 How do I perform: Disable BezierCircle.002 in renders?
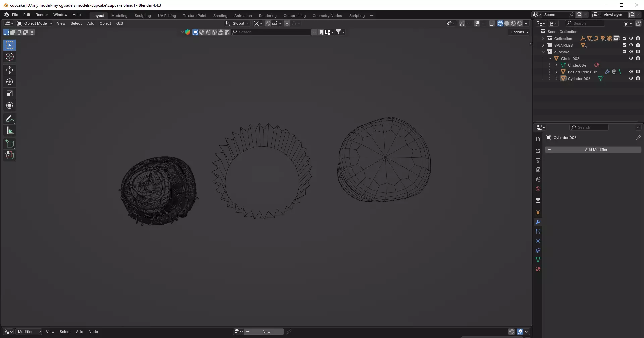638,72
